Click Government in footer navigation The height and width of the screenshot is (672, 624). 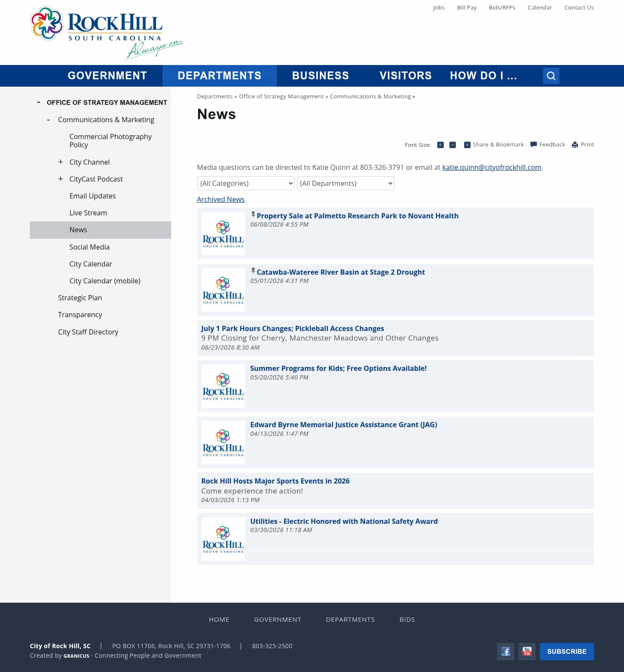(x=278, y=620)
